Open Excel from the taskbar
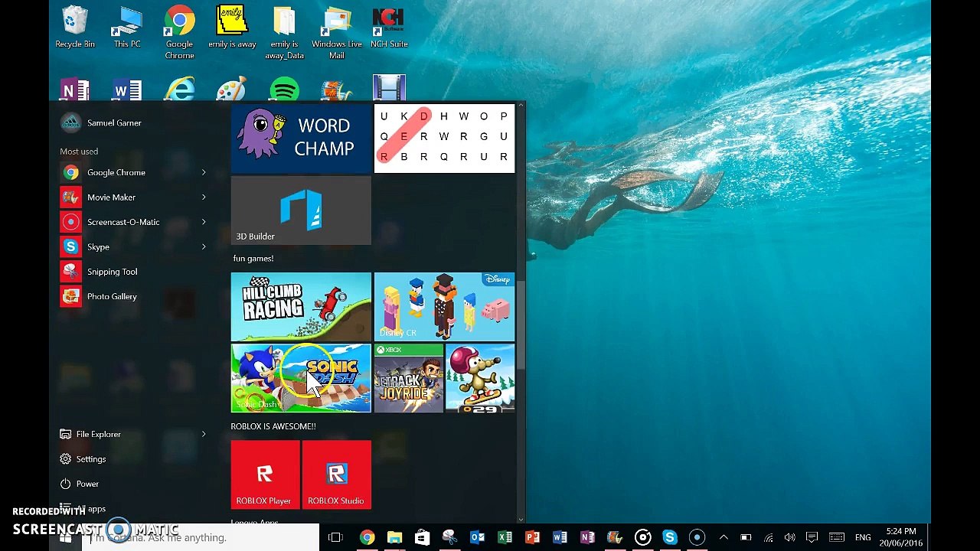 click(505, 537)
